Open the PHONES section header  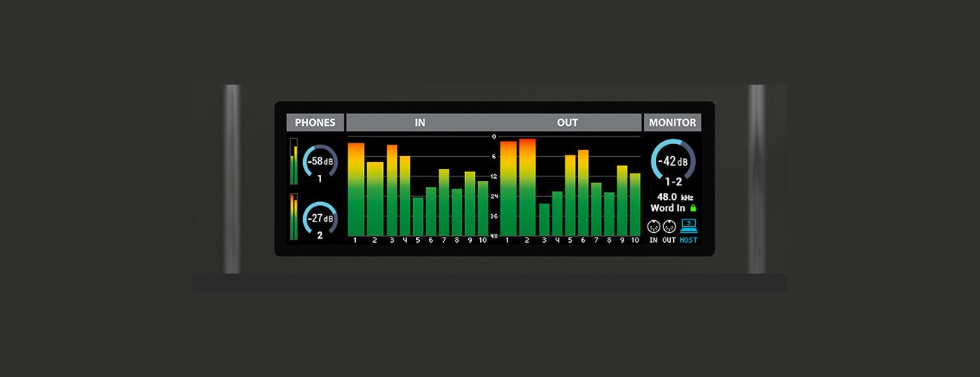click(315, 123)
